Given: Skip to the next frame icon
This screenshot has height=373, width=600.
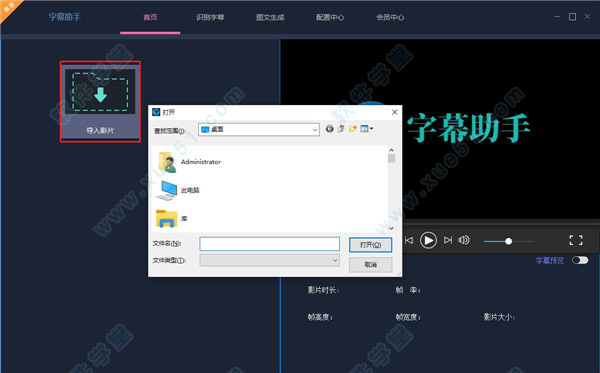Looking at the screenshot, I should [x=448, y=240].
